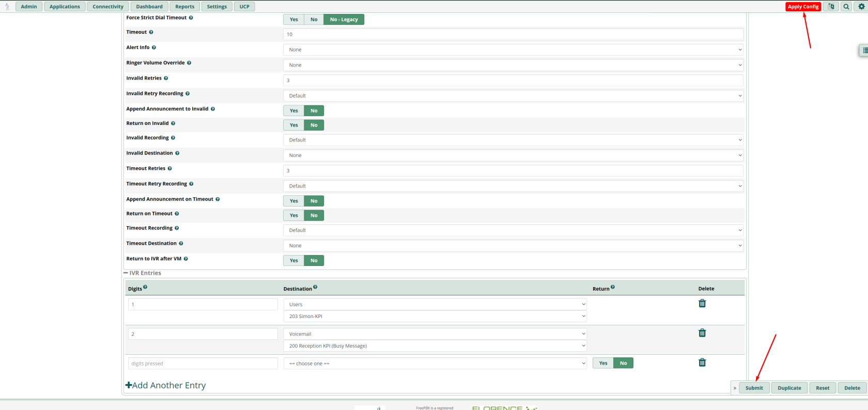868x410 pixels.
Task: Set Return on Timeout to Yes
Action: pos(294,215)
